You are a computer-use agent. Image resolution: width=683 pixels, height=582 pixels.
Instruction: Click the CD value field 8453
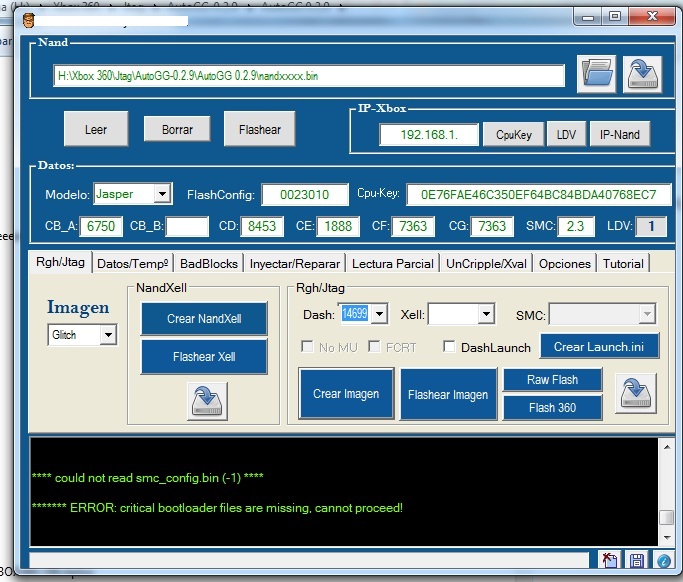(x=262, y=226)
